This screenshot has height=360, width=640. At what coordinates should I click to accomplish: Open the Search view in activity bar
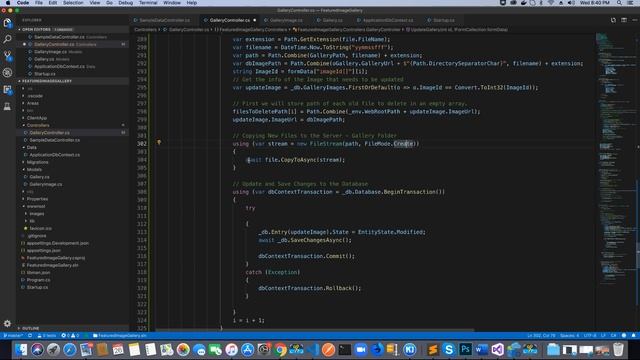click(x=7, y=39)
